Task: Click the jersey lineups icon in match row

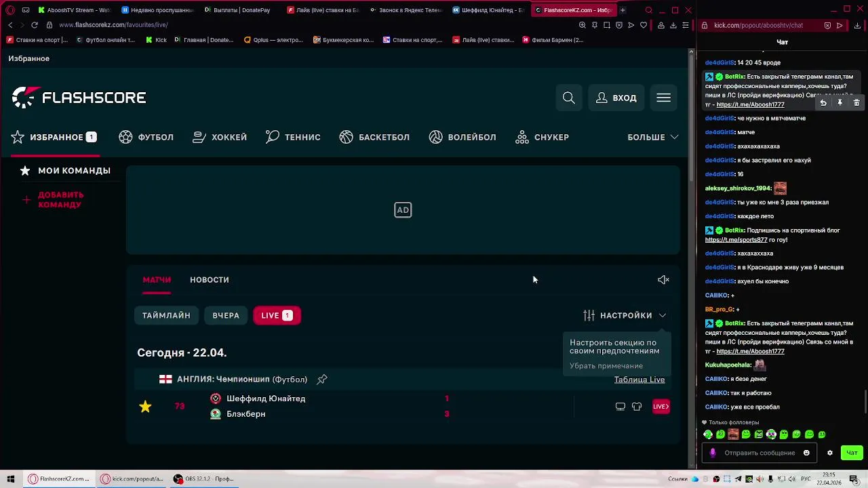Action: (x=637, y=407)
